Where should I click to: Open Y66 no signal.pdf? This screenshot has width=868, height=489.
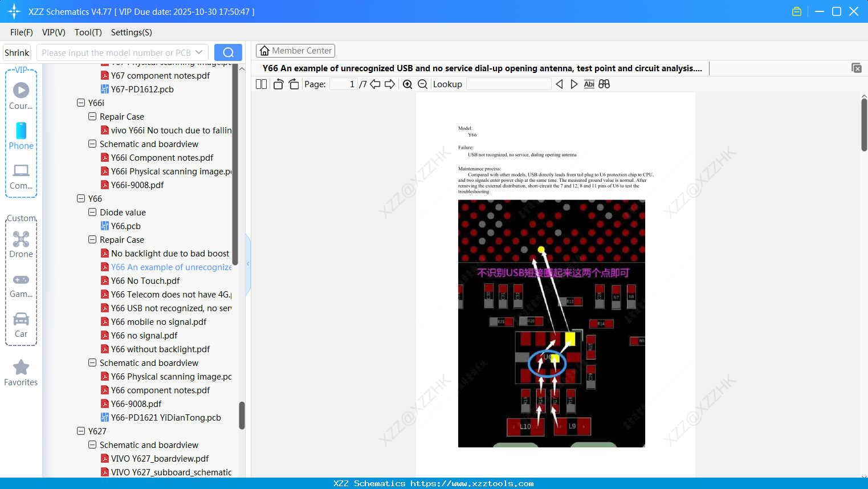tap(139, 336)
